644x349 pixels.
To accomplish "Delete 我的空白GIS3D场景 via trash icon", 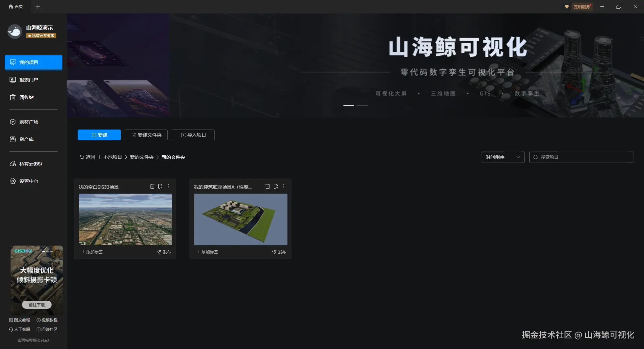I will [152, 186].
